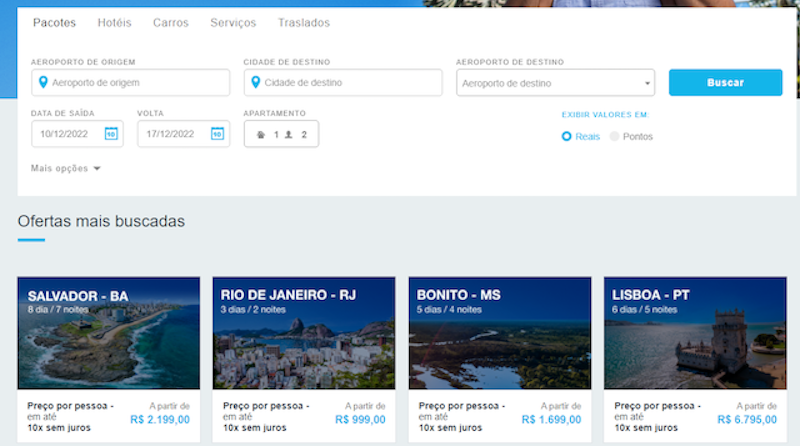Image resolution: width=800 pixels, height=446 pixels.
Task: Open the Pacotes tab
Action: pyautogui.click(x=54, y=23)
